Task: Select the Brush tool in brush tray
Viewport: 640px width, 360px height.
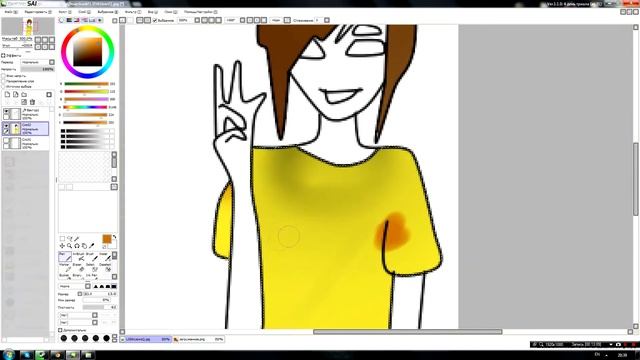Action: pyautogui.click(x=93, y=256)
